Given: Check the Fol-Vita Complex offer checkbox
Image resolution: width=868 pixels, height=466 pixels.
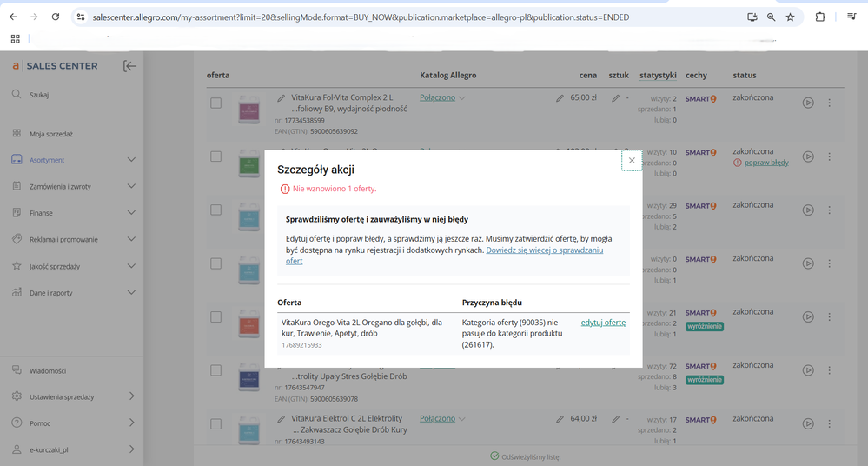Looking at the screenshot, I should pyautogui.click(x=215, y=103).
